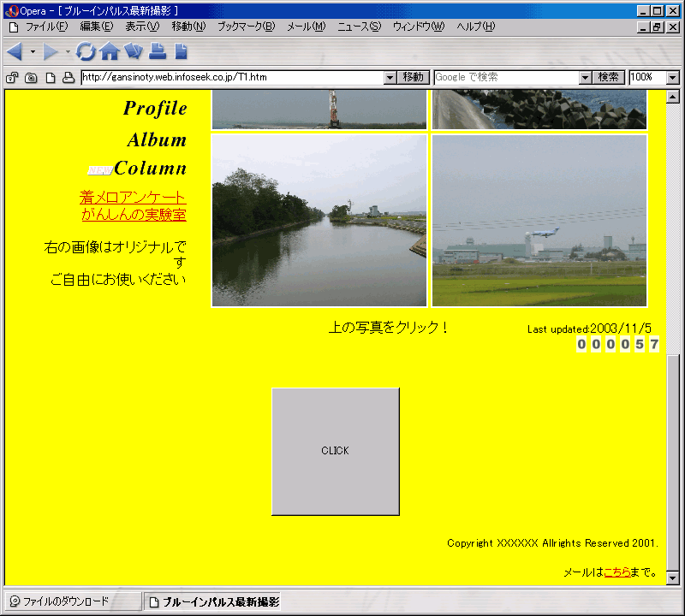Click the page scrollbar down arrow
This screenshot has height=616, width=685.
click(x=673, y=578)
